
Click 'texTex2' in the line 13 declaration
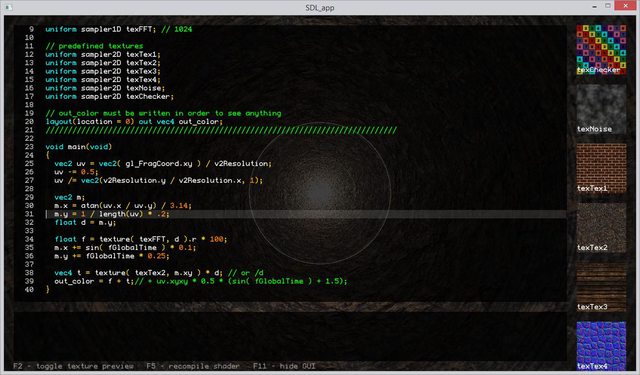coord(141,63)
